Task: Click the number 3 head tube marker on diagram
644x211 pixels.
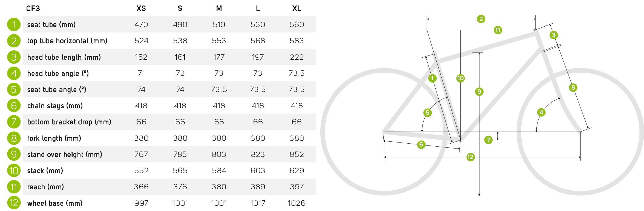Action: pos(554,35)
